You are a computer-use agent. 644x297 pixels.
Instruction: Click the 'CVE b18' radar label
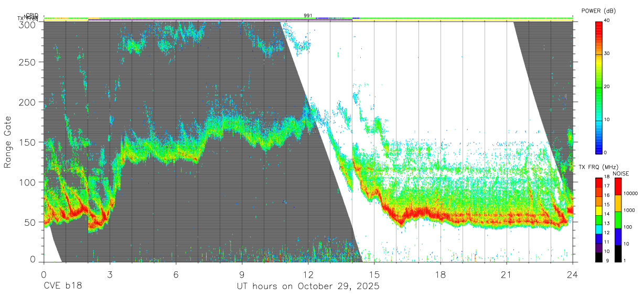(x=63, y=287)
